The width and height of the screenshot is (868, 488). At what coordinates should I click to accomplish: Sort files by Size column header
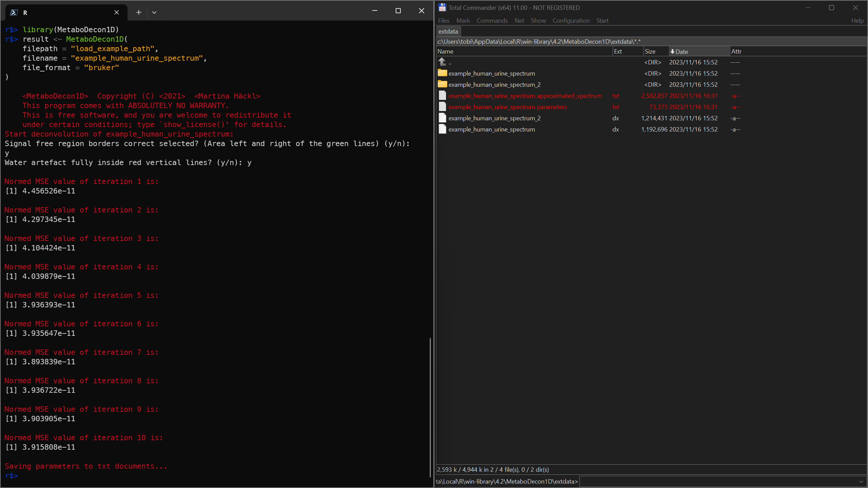(656, 52)
